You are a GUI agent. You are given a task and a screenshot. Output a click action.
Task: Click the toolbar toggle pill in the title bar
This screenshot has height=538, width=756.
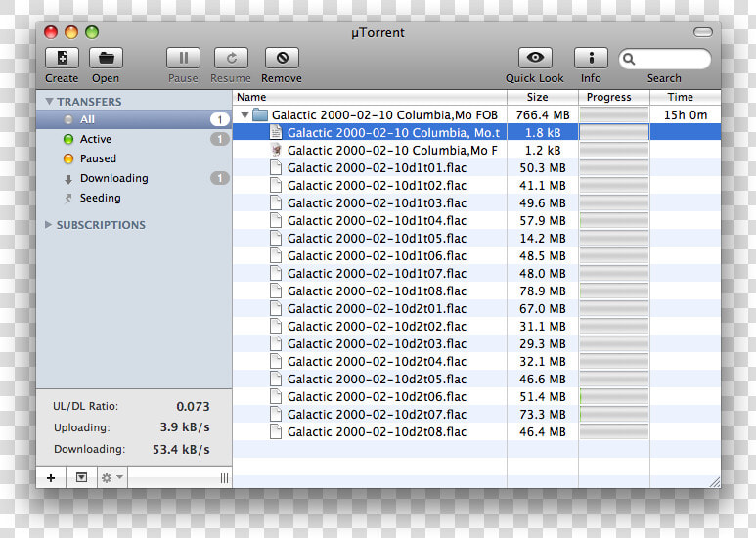(702, 32)
